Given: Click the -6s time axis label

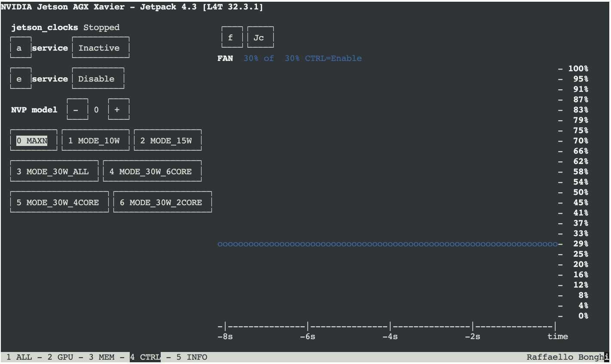Looking at the screenshot, I should [308, 337].
